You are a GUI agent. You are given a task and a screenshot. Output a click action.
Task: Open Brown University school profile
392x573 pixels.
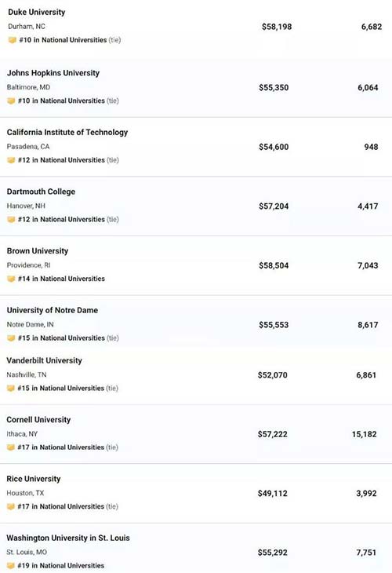pos(38,251)
